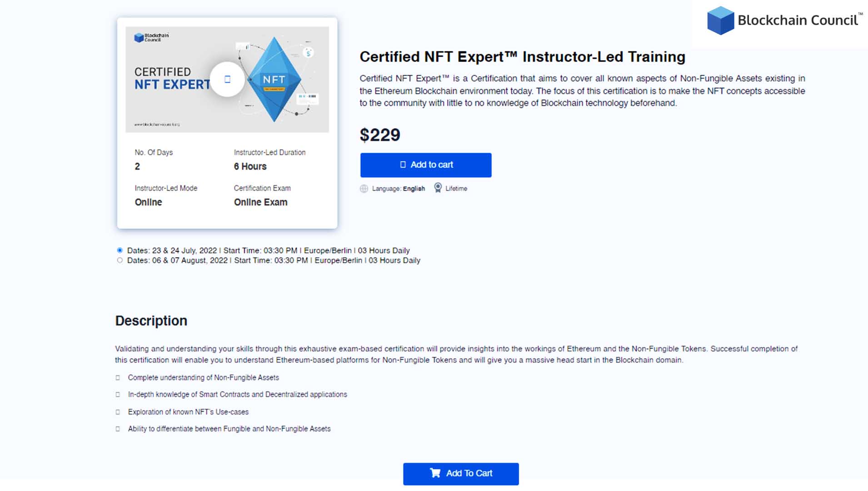This screenshot has height=491, width=868.
Task: Click the Description section heading
Action: click(151, 321)
